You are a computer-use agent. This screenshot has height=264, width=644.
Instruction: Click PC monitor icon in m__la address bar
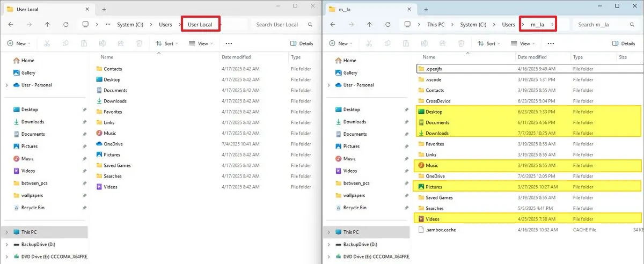[407, 25]
